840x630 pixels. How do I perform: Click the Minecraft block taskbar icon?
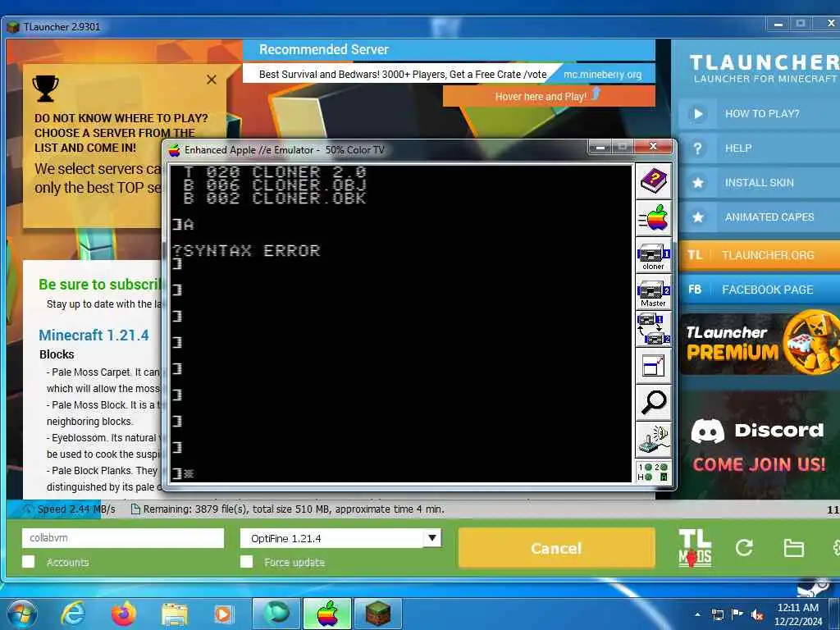(378, 614)
